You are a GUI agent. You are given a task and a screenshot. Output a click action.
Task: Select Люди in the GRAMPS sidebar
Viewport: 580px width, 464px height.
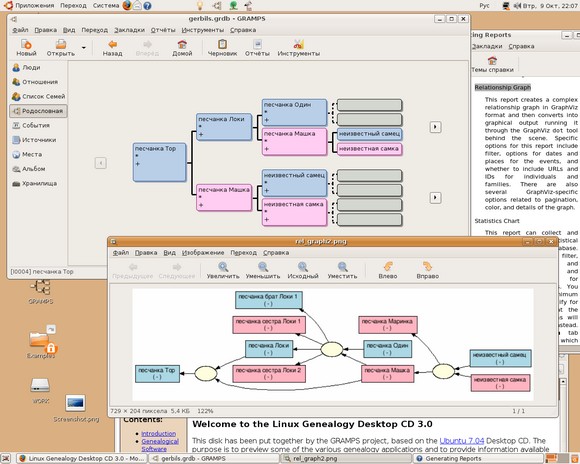pyautogui.click(x=38, y=68)
